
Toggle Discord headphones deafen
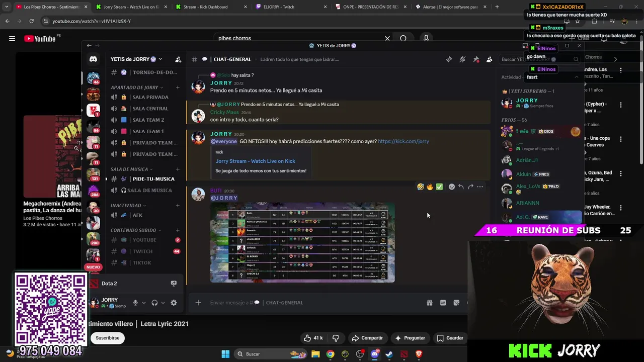(154, 303)
